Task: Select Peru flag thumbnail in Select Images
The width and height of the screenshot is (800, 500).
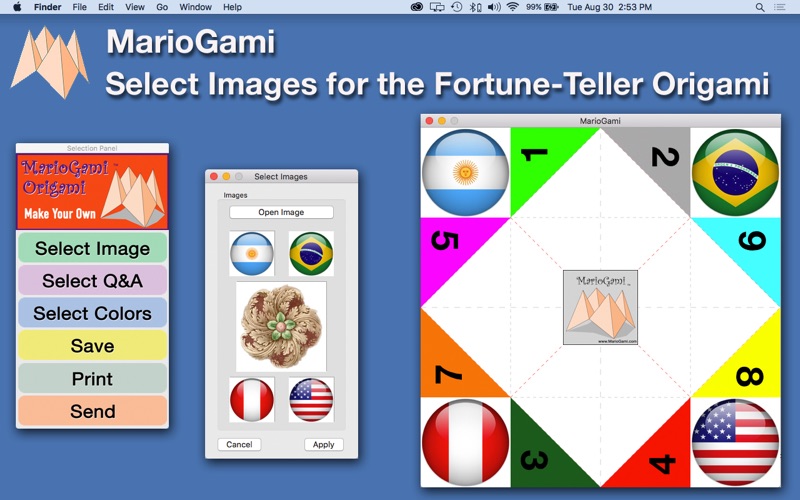Action: click(x=252, y=399)
